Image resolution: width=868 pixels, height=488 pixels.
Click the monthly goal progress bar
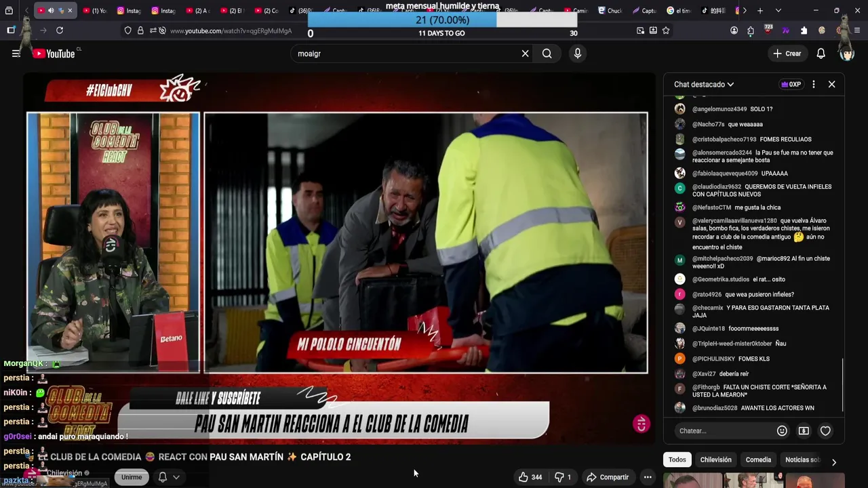tap(442, 20)
